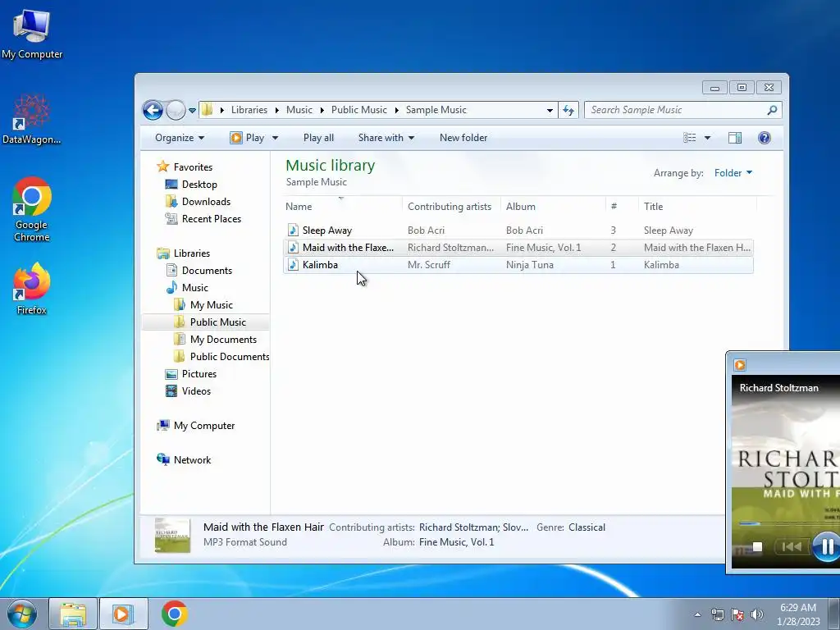Screen dimensions: 840x630
Task: Select Network in navigation pane
Action: click(x=192, y=459)
